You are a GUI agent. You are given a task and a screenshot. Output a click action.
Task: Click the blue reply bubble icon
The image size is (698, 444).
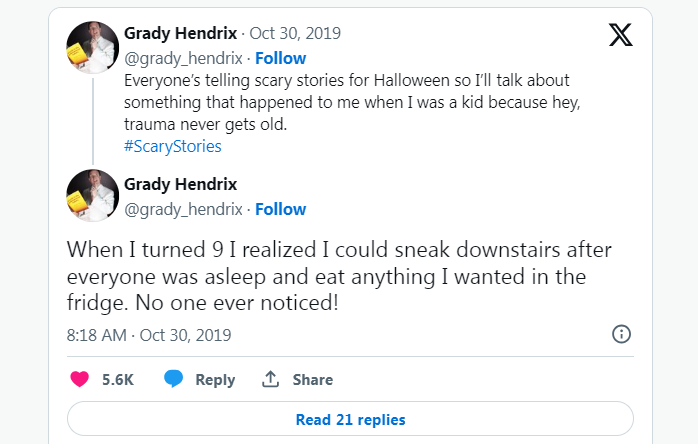[x=174, y=379]
